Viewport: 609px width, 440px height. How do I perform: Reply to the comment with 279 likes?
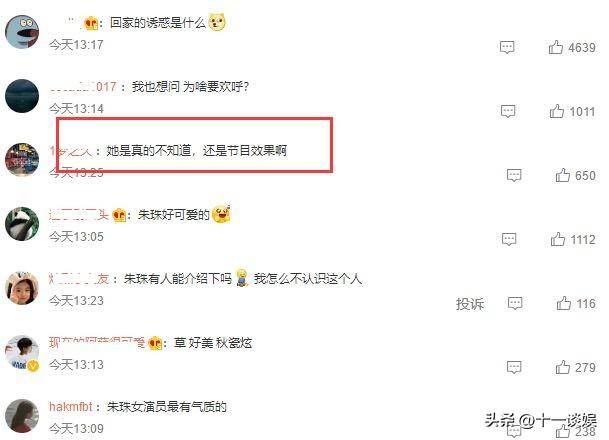pos(514,367)
